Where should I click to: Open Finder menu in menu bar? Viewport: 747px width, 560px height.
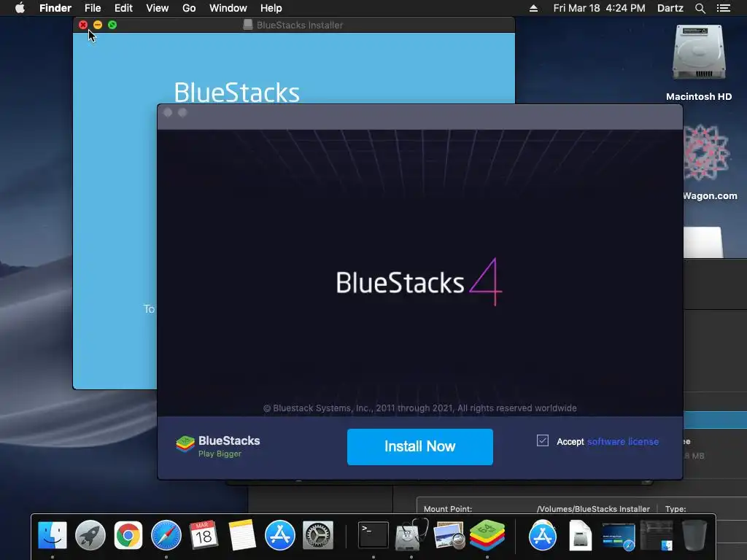click(55, 8)
